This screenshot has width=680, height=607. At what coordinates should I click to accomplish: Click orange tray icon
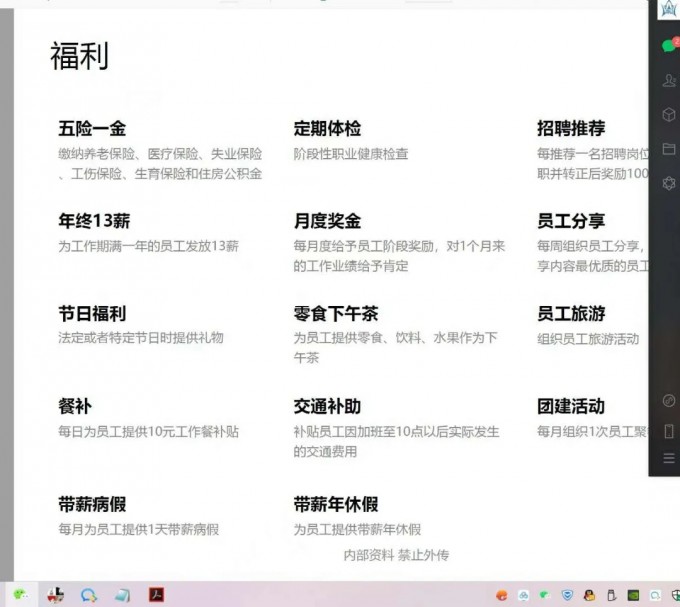[502, 595]
